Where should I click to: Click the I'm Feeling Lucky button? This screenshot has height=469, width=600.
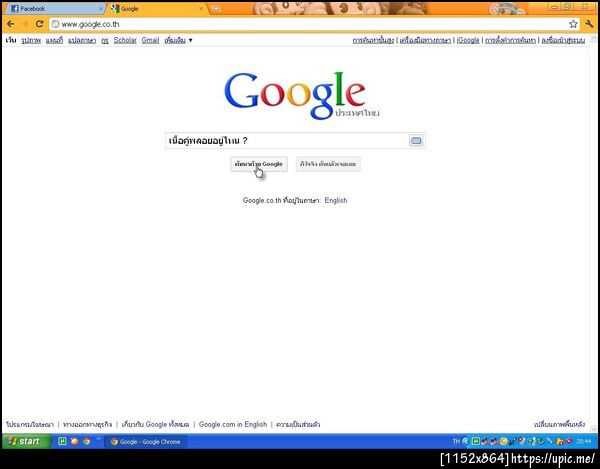(328, 164)
